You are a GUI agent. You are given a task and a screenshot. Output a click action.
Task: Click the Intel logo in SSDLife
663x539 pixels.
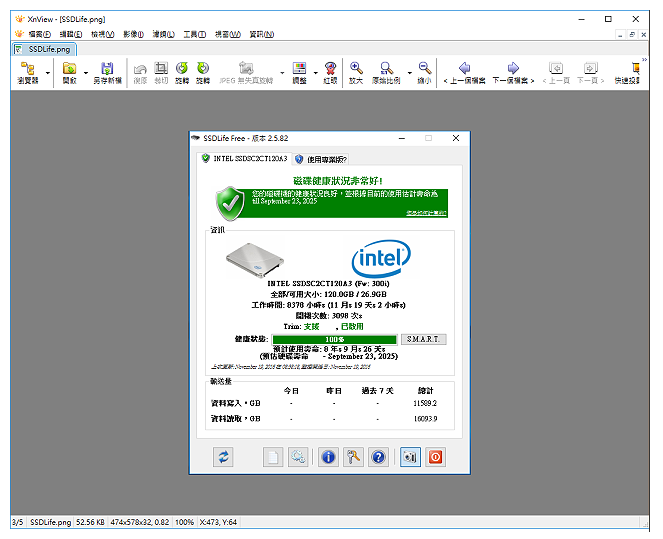click(x=381, y=258)
